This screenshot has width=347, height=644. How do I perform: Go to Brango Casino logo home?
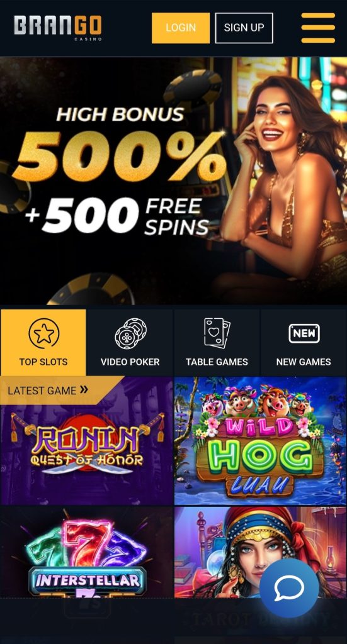point(57,28)
